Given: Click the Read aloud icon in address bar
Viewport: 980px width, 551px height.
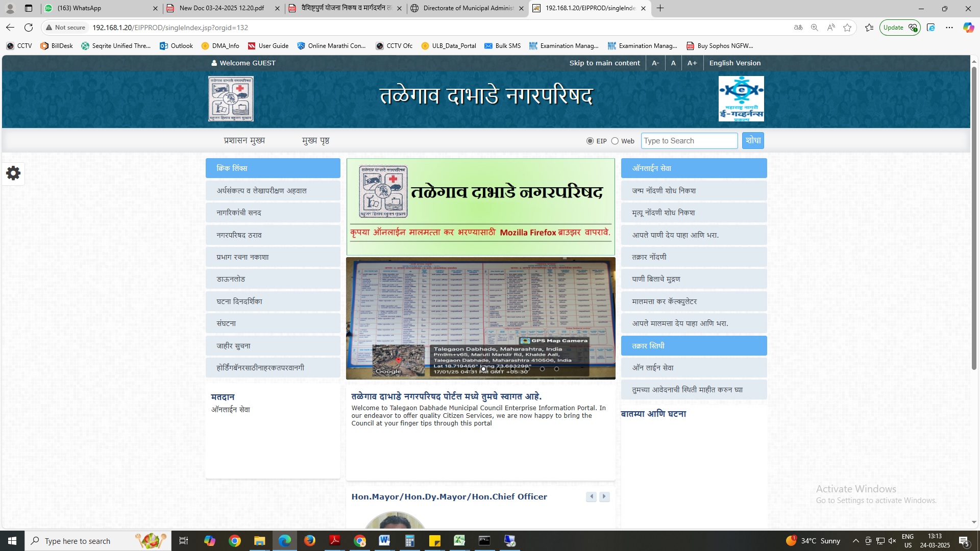Looking at the screenshot, I should click(x=831, y=28).
